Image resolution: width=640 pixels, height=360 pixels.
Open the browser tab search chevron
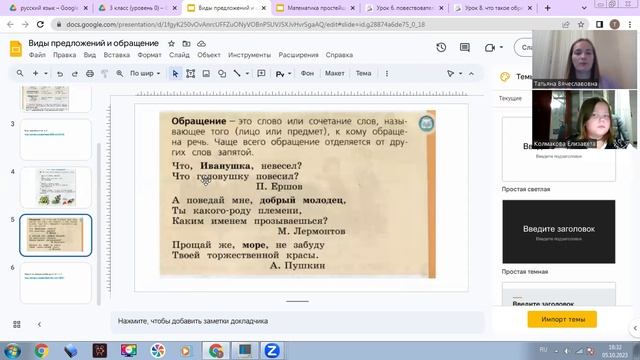click(584, 8)
